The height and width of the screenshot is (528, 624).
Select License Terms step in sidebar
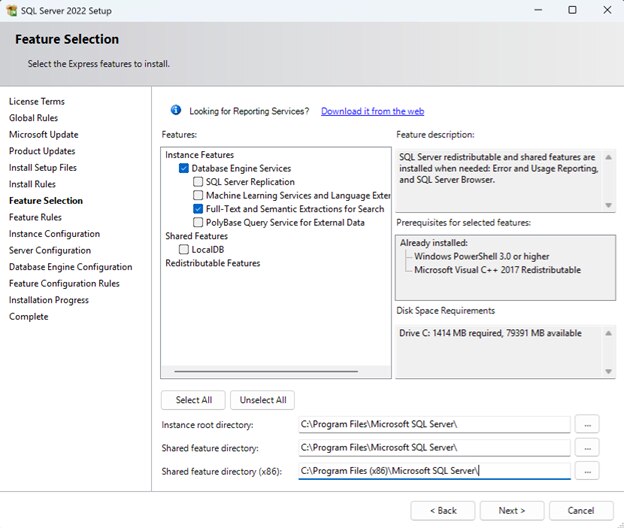[x=37, y=101]
